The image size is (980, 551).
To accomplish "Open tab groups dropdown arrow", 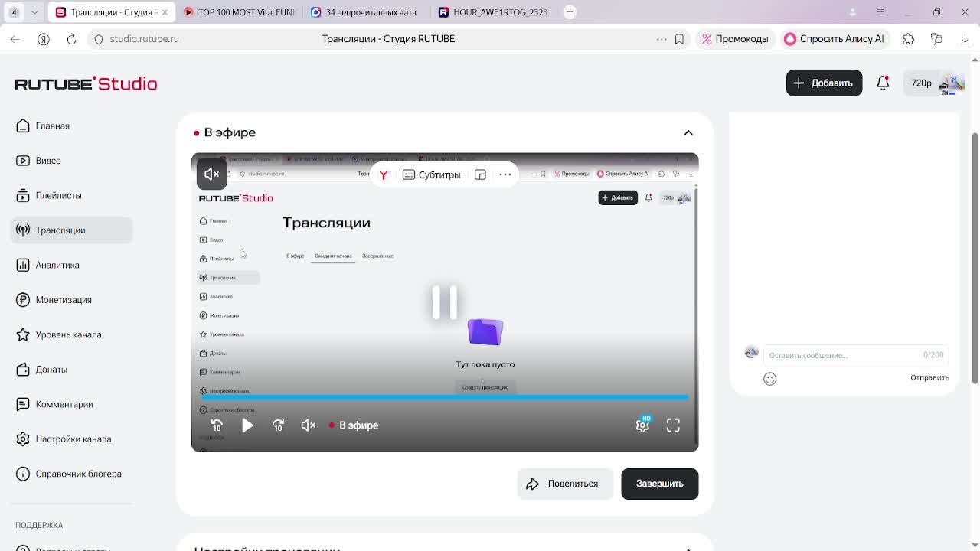I will click(x=34, y=12).
